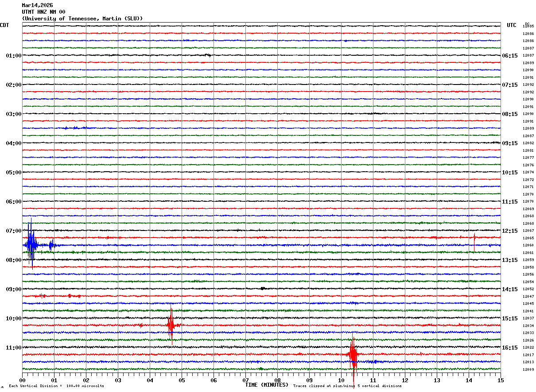Click the UTC column header
536x392 pixels.
coord(512,25)
